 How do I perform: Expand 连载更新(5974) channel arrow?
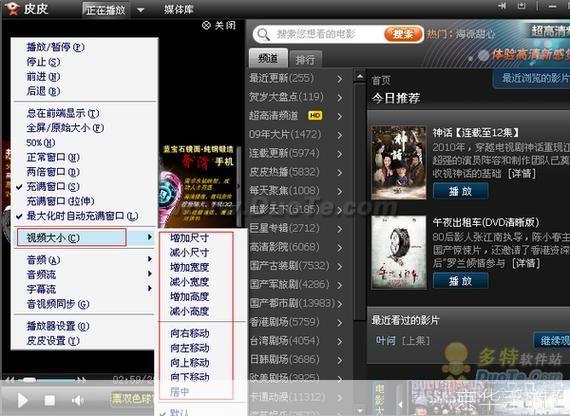click(340, 154)
